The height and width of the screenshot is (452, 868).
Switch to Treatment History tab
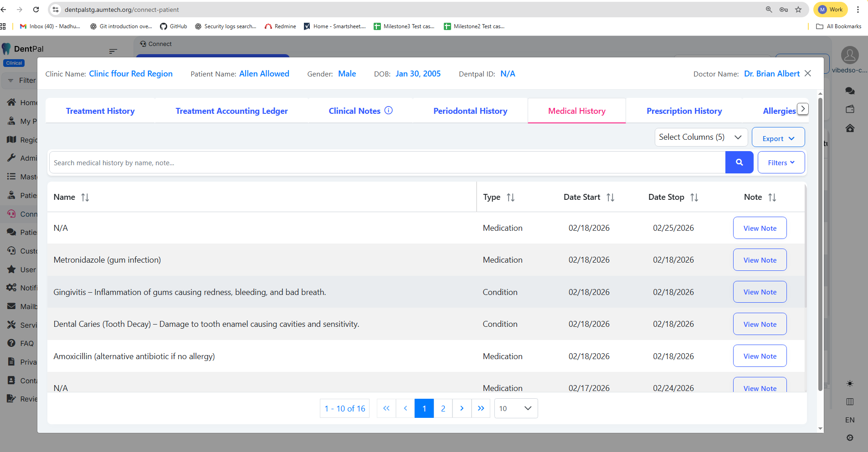[100, 111]
